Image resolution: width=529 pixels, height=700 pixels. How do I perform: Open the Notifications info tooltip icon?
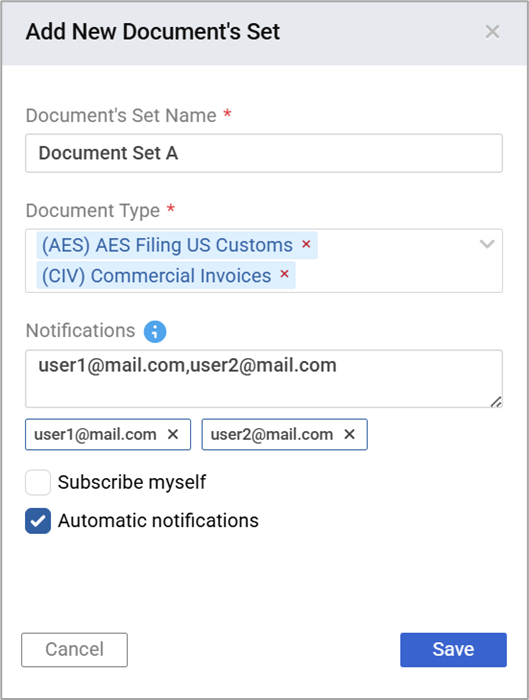coord(155,332)
